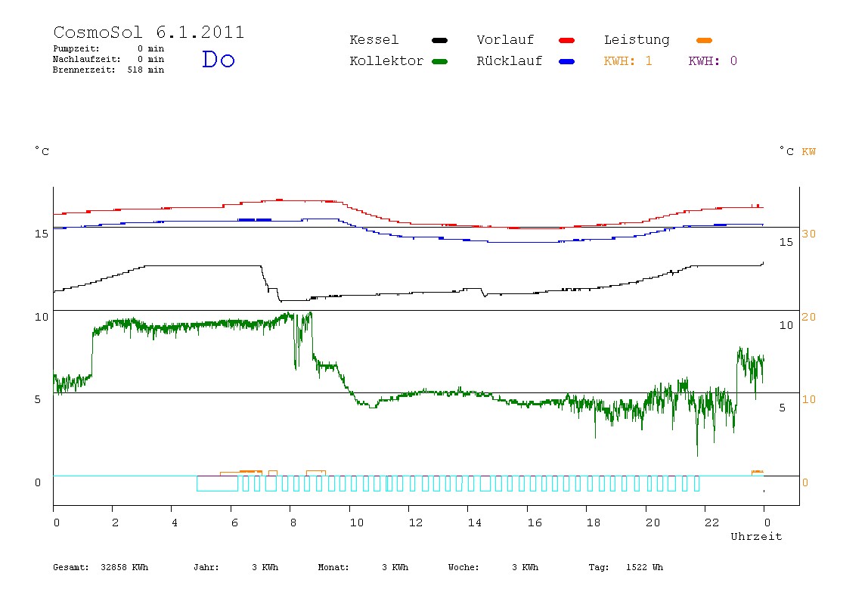Click the "CosmoSol 6.1.2011" chart title
The image size is (868, 614).
tap(149, 32)
